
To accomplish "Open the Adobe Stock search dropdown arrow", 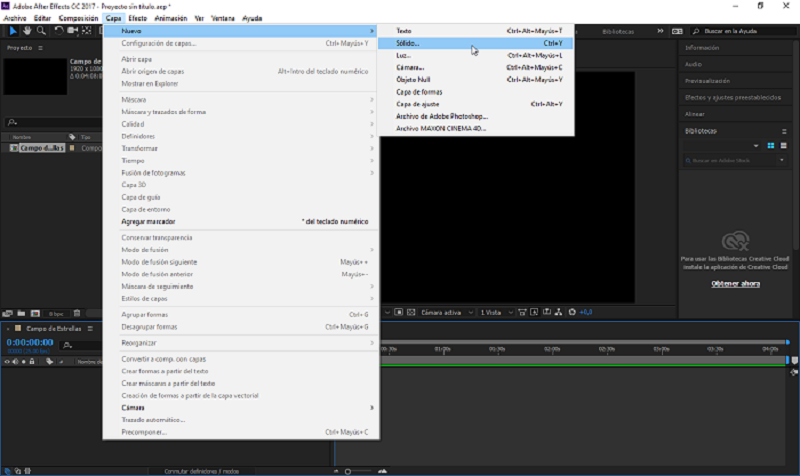I will tap(782, 161).
